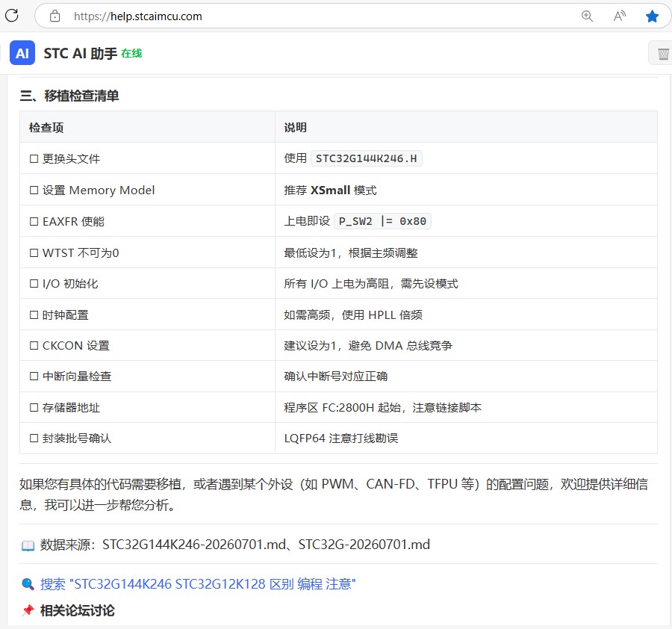672x629 pixels.
Task: Click the blue AI logo icon
Action: click(22, 53)
